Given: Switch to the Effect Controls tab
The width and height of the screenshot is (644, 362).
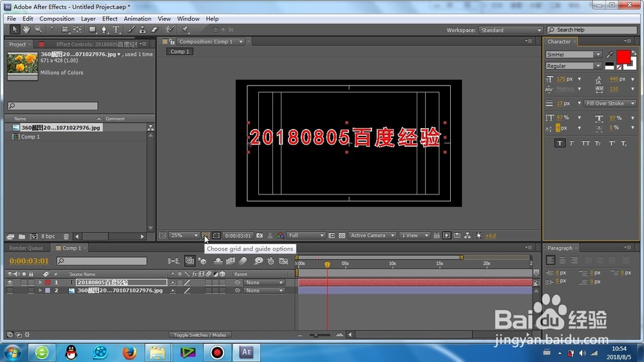Looking at the screenshot, I should pos(96,44).
